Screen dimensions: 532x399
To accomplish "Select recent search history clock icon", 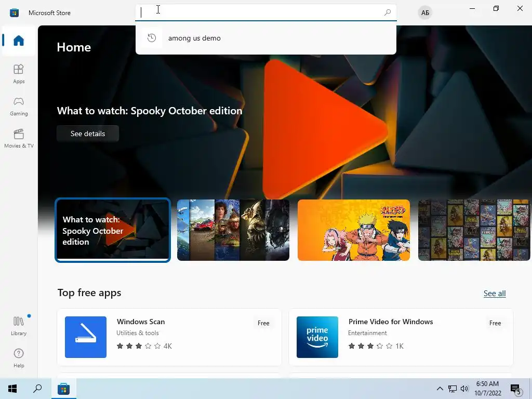I will [152, 37].
